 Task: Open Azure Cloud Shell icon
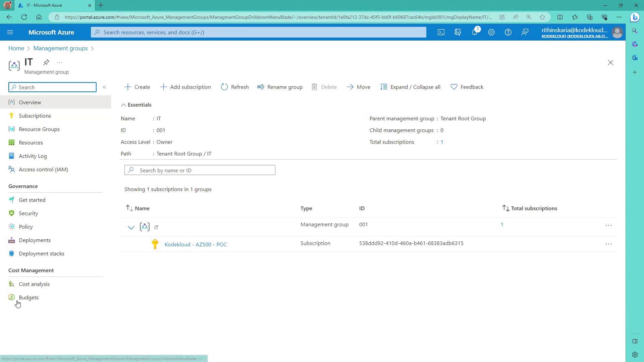441,32
